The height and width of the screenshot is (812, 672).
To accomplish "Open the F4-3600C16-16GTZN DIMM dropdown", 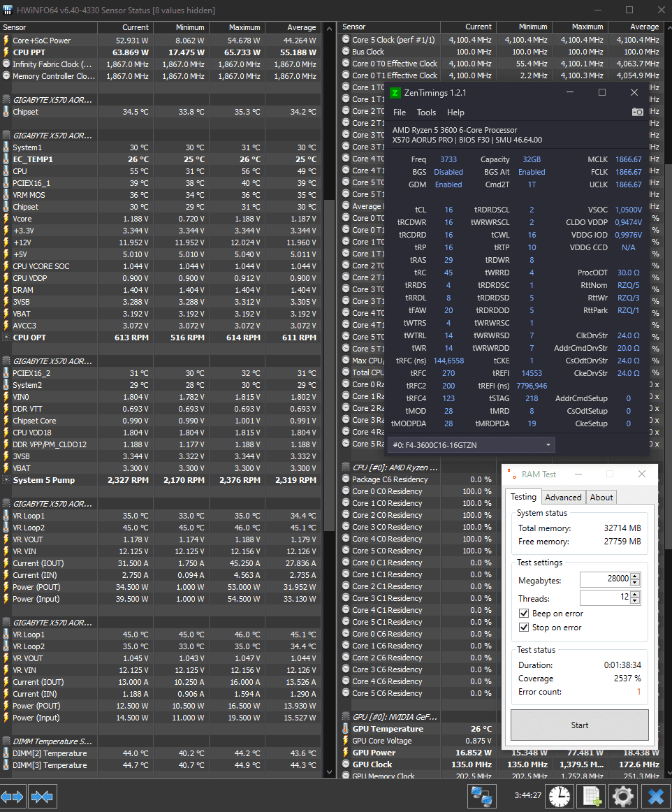I will (472, 445).
